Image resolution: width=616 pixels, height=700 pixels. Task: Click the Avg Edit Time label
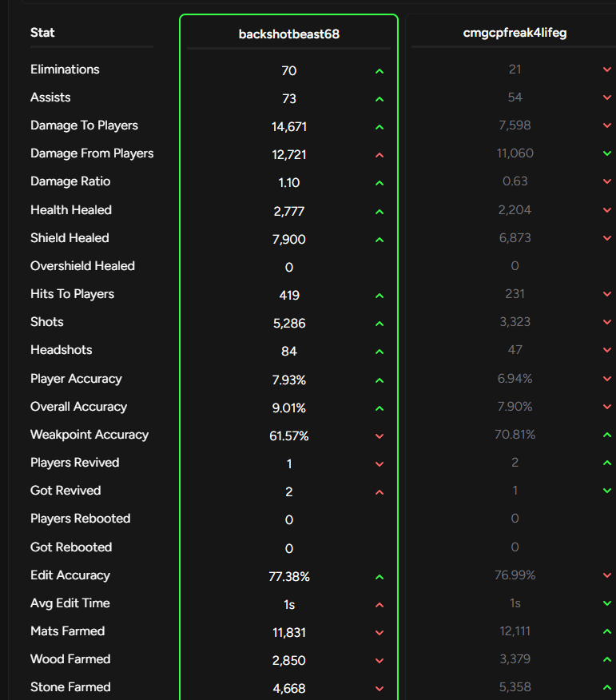pos(70,603)
